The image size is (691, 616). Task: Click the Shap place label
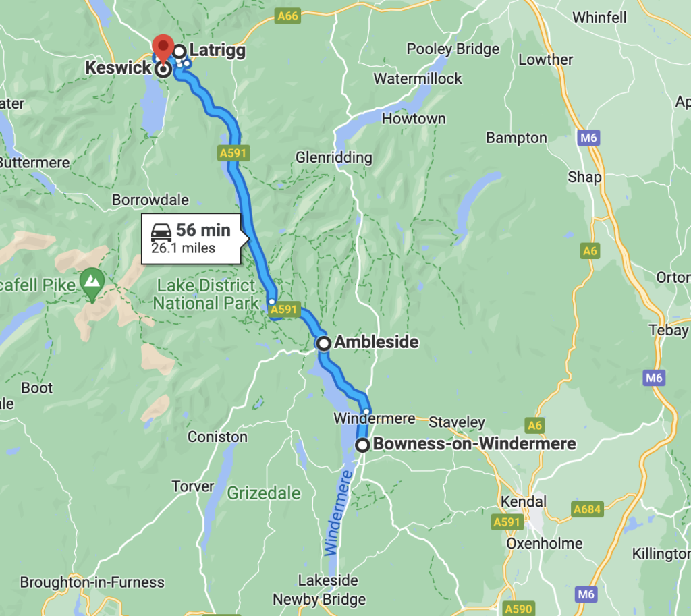(584, 177)
